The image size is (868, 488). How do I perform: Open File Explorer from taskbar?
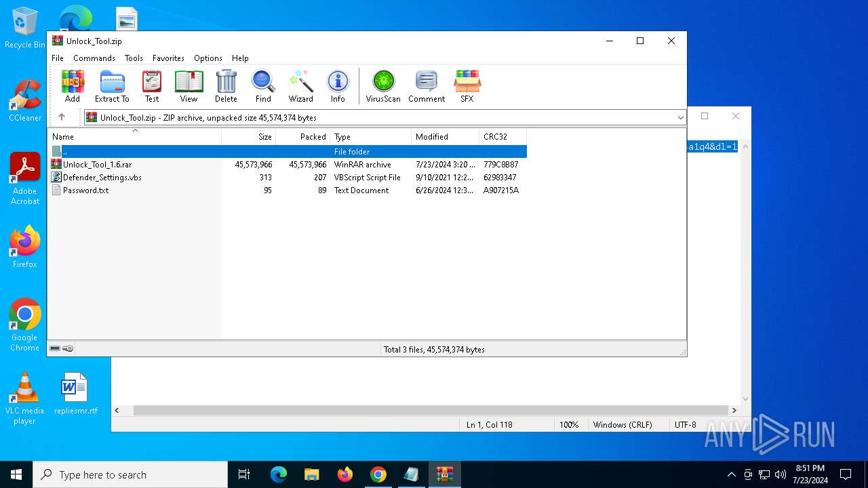311,474
